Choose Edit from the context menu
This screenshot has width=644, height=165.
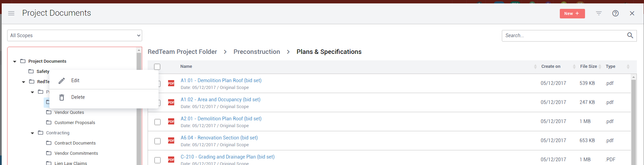(x=75, y=80)
